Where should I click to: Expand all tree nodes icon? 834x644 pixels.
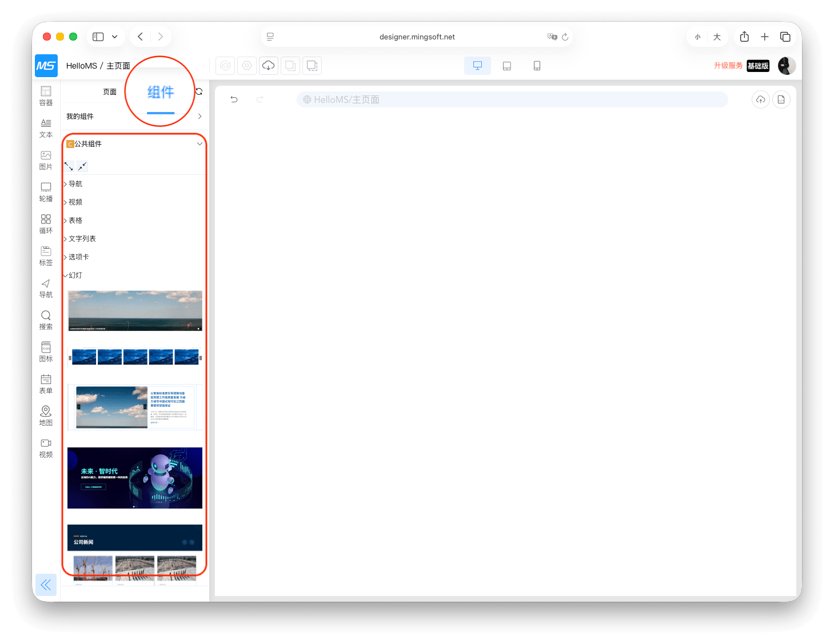(69, 166)
